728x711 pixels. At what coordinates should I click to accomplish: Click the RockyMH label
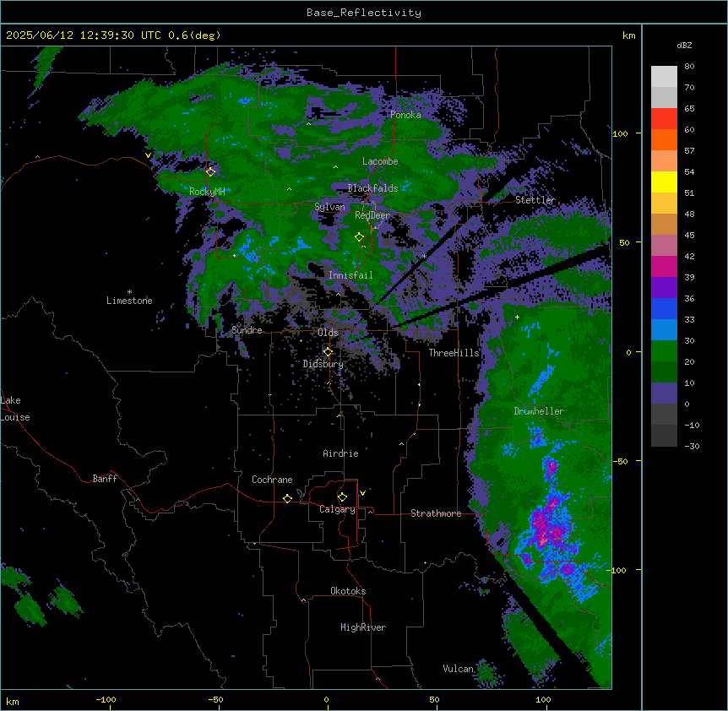(207, 191)
